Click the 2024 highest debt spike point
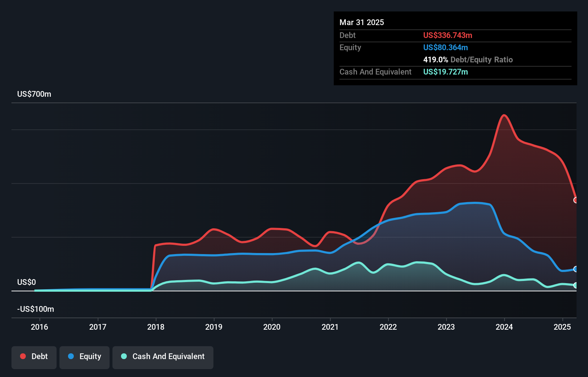The image size is (588, 377). point(504,115)
